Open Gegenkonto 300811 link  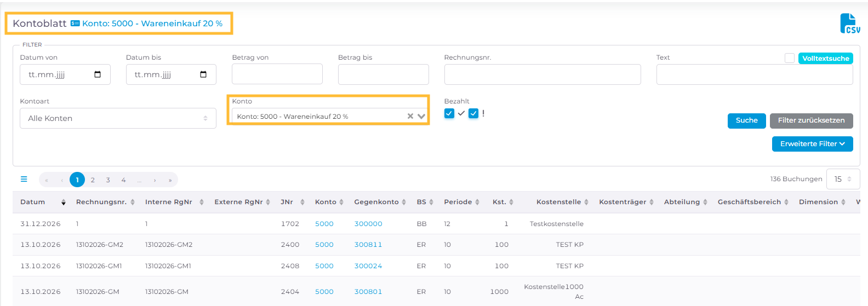pyautogui.click(x=368, y=245)
